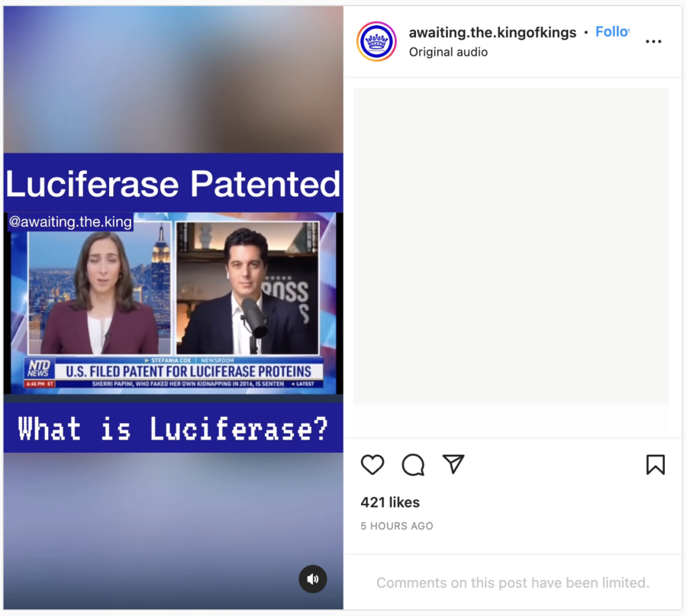The height and width of the screenshot is (616, 687).
Task: Open the 5 HOURS AGO timestamp
Action: pos(396,526)
